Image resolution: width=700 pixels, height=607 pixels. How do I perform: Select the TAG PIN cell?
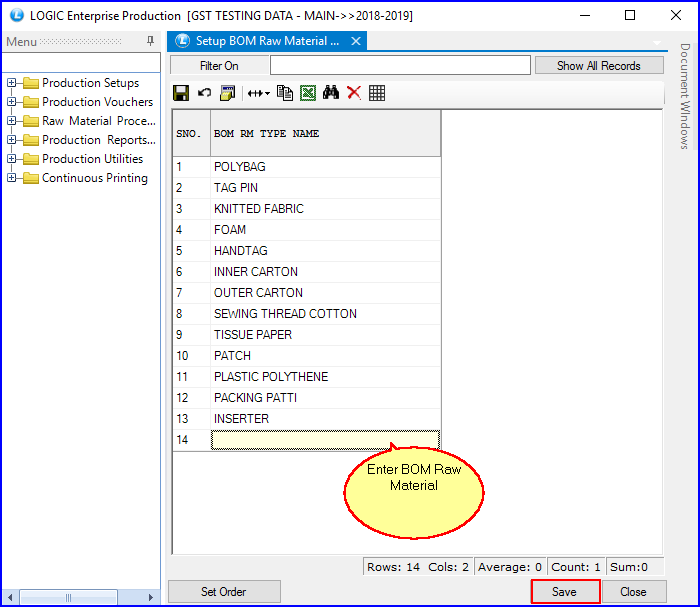click(325, 188)
